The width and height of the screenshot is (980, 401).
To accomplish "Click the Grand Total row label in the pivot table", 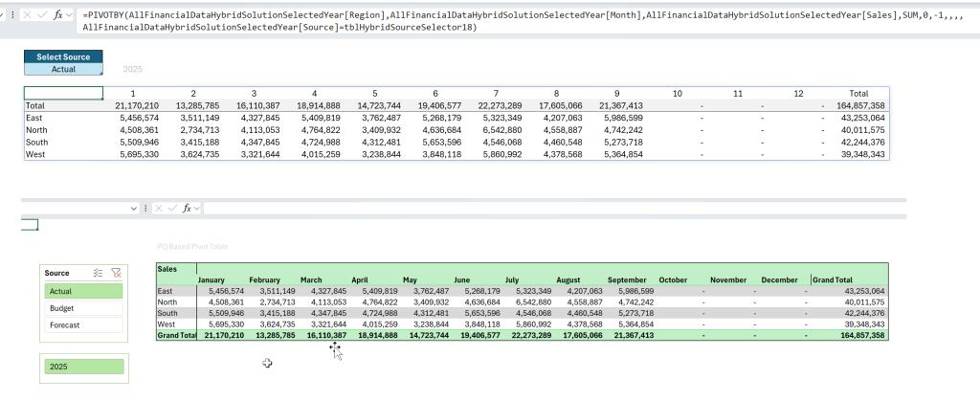I will click(x=176, y=335).
